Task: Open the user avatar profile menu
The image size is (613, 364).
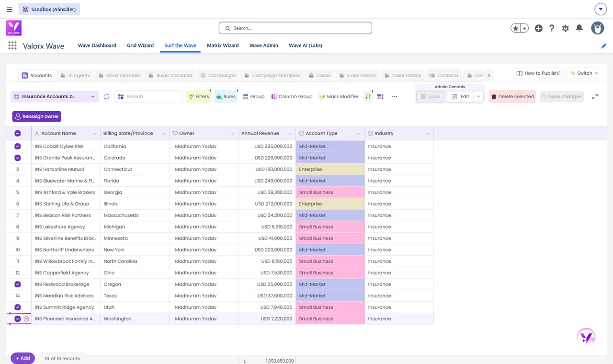Action: pos(598,28)
